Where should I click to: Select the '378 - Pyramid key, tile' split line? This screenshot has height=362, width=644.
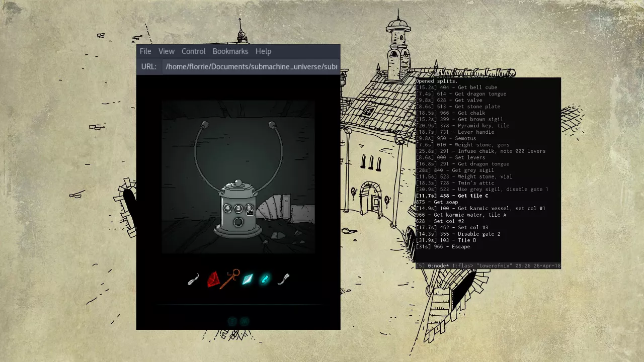click(462, 126)
